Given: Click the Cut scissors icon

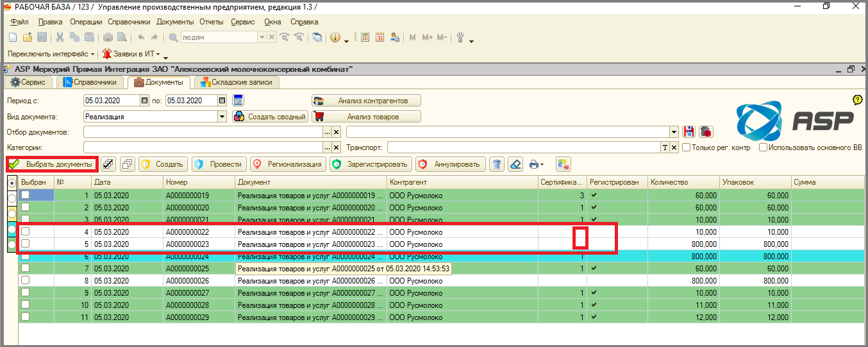Looking at the screenshot, I should tap(60, 38).
